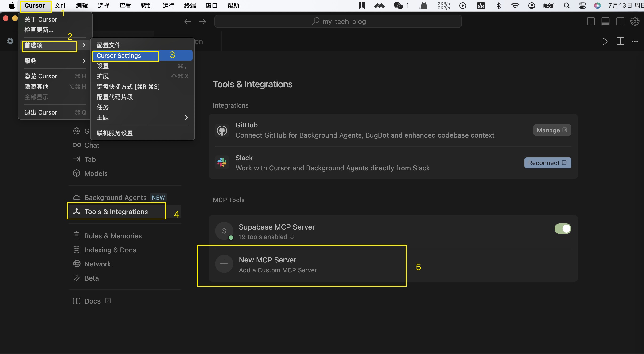Open the 文件 menu
The image size is (644, 354).
tap(60, 5)
